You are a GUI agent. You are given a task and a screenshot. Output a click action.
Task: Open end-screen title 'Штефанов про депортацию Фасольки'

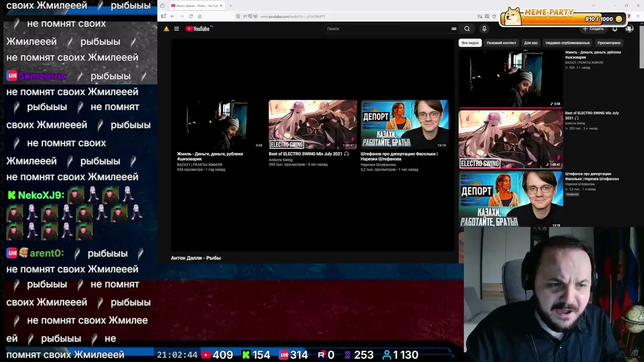[399, 156]
